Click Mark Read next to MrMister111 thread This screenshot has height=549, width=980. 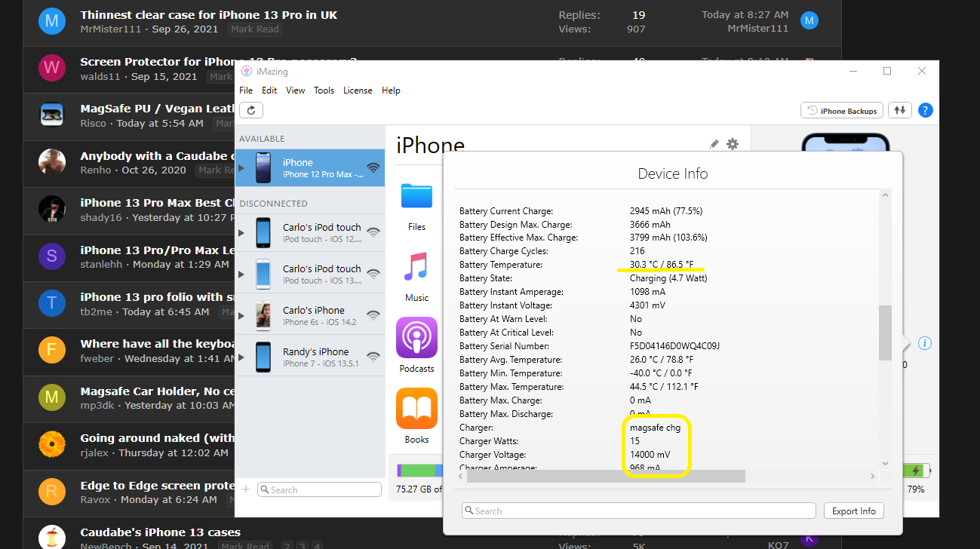pyautogui.click(x=255, y=29)
